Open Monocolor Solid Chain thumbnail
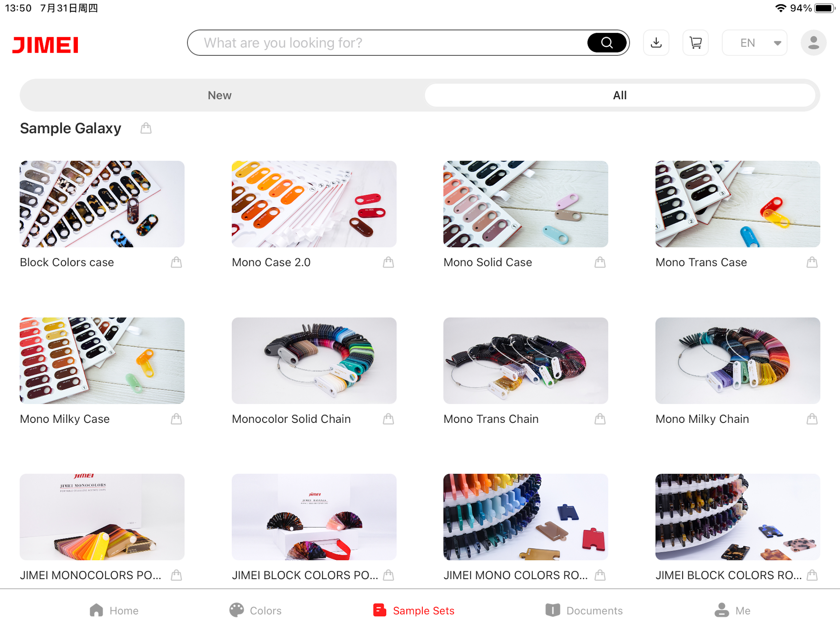This screenshot has height=630, width=840. tap(314, 360)
